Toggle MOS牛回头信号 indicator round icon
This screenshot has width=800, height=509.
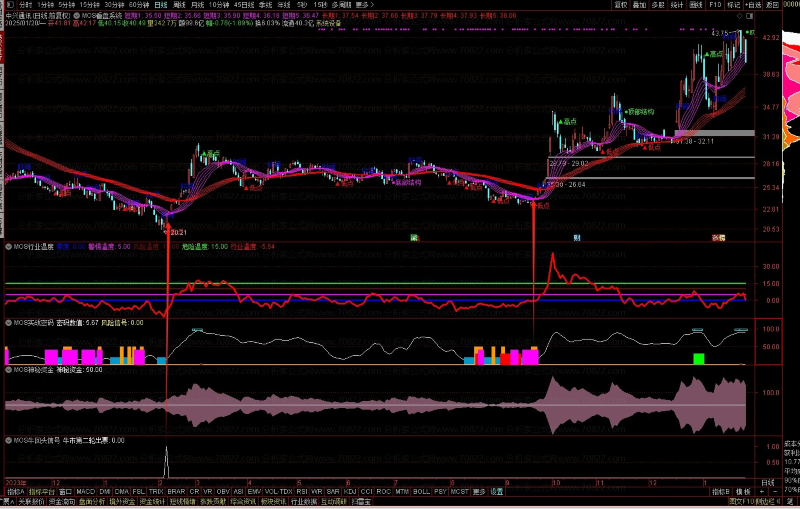coord(9,440)
